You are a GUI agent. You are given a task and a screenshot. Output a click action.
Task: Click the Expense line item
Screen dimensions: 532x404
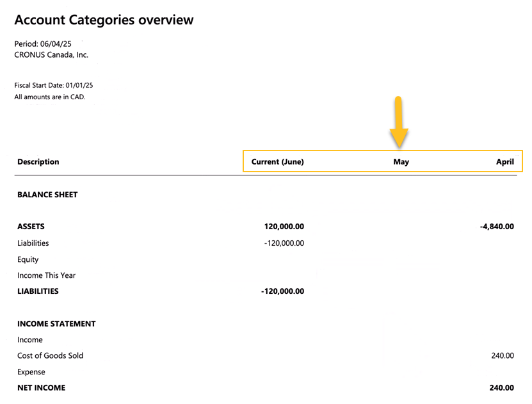(x=31, y=371)
